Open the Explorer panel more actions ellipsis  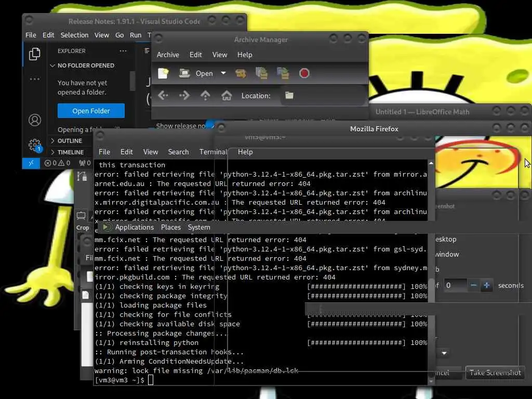click(123, 51)
